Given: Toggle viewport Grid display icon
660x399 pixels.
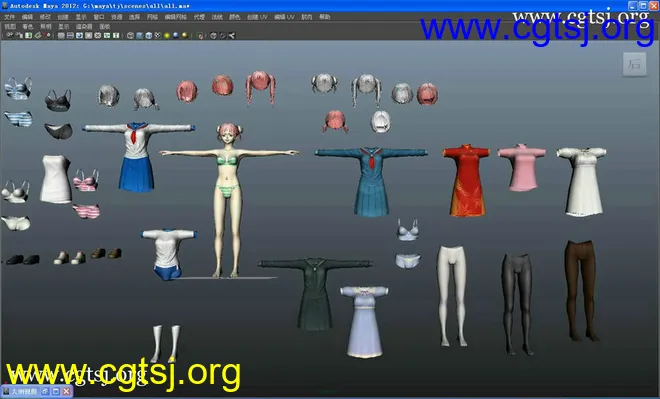Looking at the screenshot, I should click(61, 35).
